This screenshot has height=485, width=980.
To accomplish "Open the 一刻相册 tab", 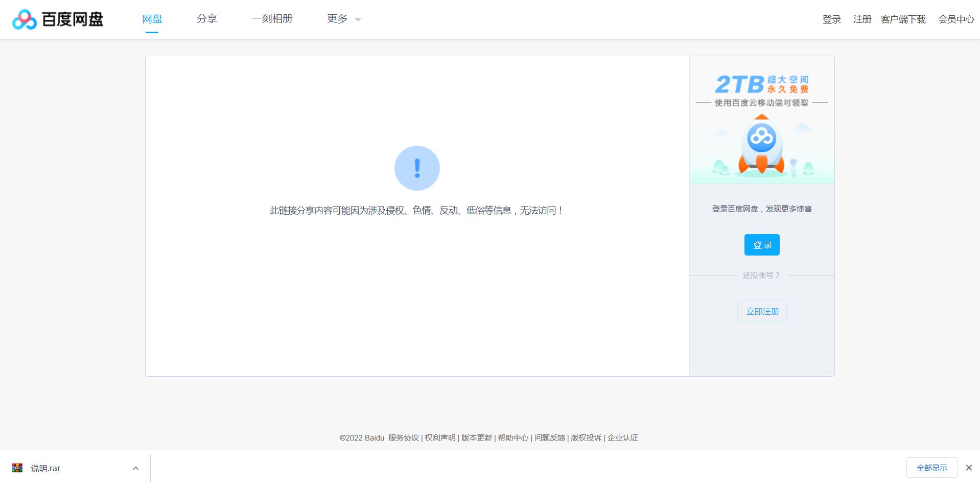I will coord(272,19).
